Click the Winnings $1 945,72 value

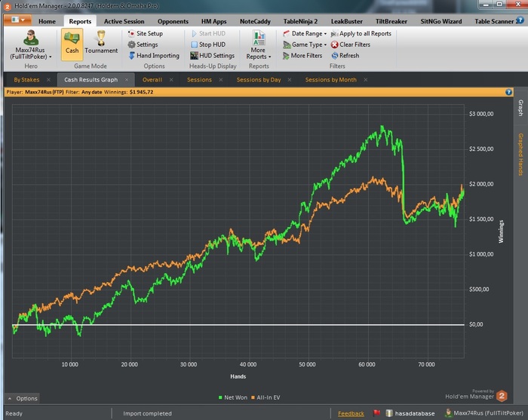(x=141, y=92)
